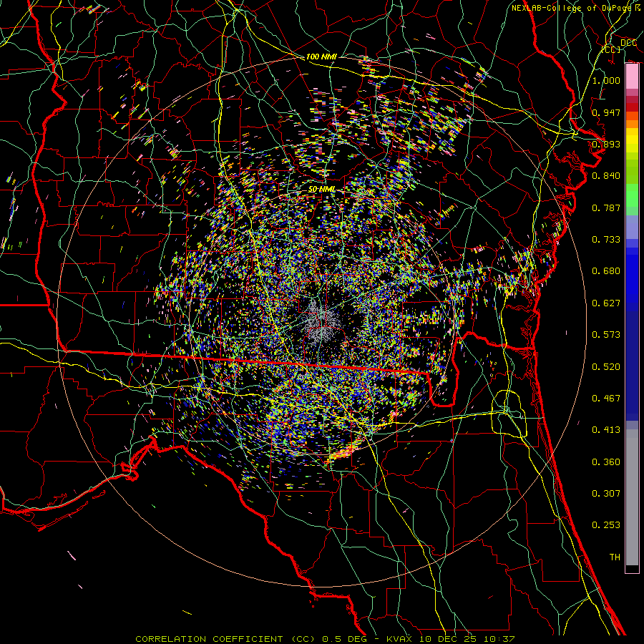
Task: Click the gray bottom segment of the color bar
Action: 632,497
